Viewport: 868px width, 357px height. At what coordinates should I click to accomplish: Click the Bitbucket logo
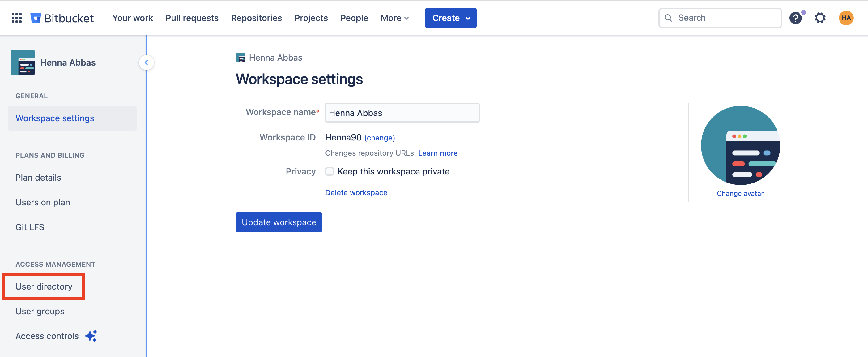pos(62,18)
